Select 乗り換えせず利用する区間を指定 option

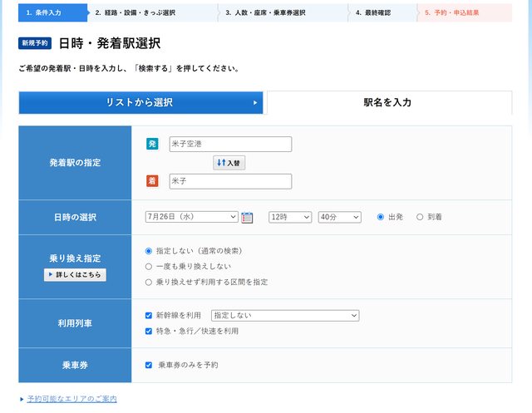tap(149, 282)
